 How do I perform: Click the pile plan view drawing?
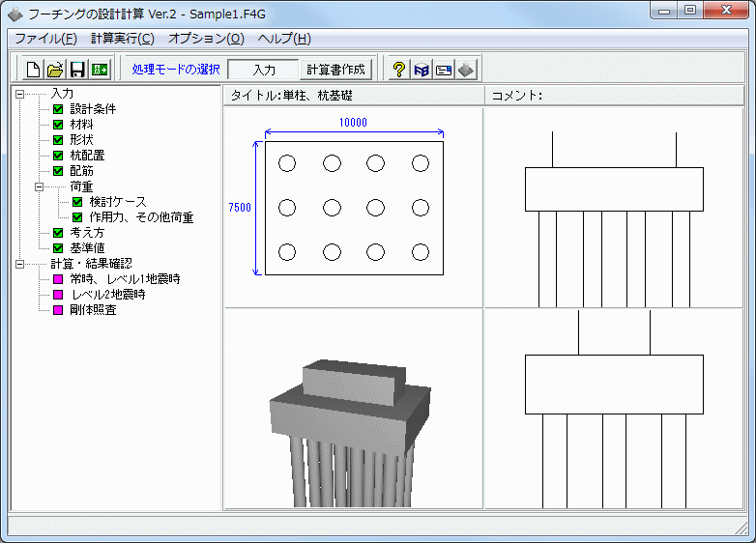(354, 208)
